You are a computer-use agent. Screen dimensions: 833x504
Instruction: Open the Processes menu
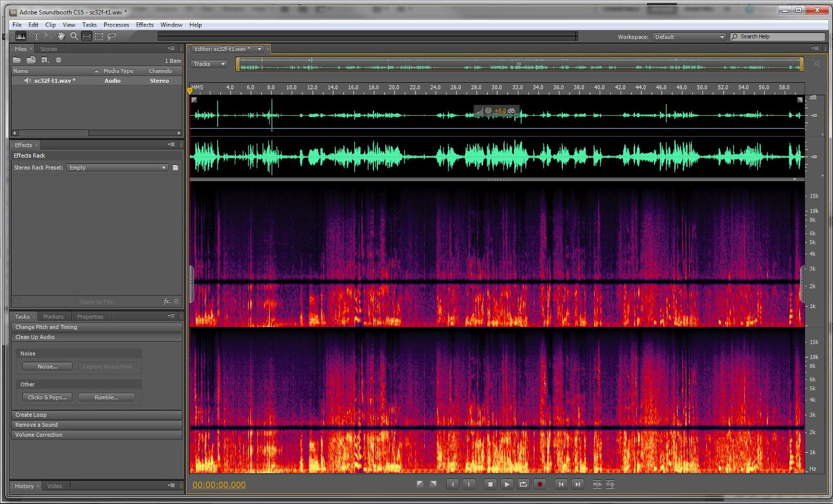coord(116,25)
